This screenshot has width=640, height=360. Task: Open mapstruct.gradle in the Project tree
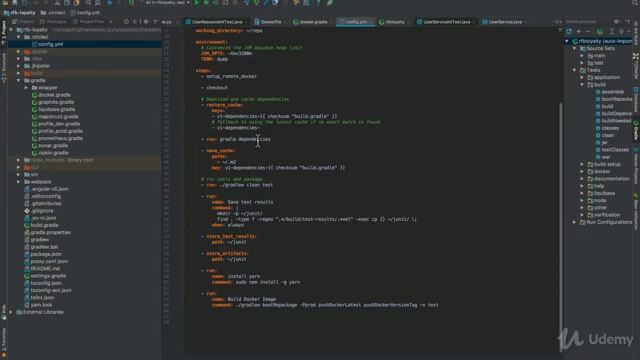point(58,117)
